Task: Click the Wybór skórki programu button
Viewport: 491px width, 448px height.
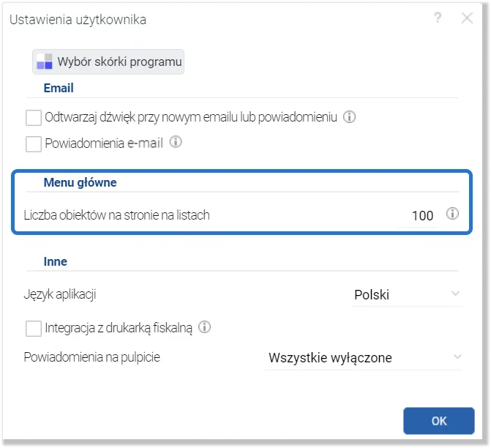Action: (108, 61)
